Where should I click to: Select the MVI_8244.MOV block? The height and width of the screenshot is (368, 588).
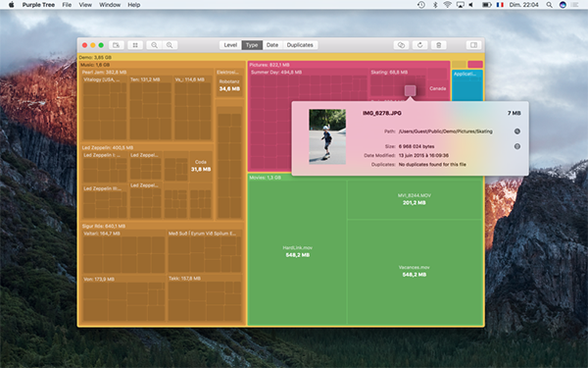tap(415, 199)
